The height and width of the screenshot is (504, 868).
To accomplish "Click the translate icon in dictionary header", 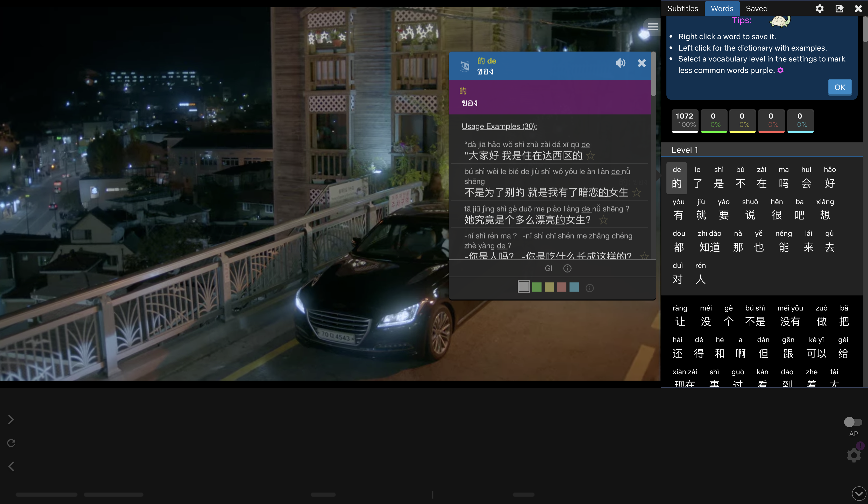I will [464, 66].
